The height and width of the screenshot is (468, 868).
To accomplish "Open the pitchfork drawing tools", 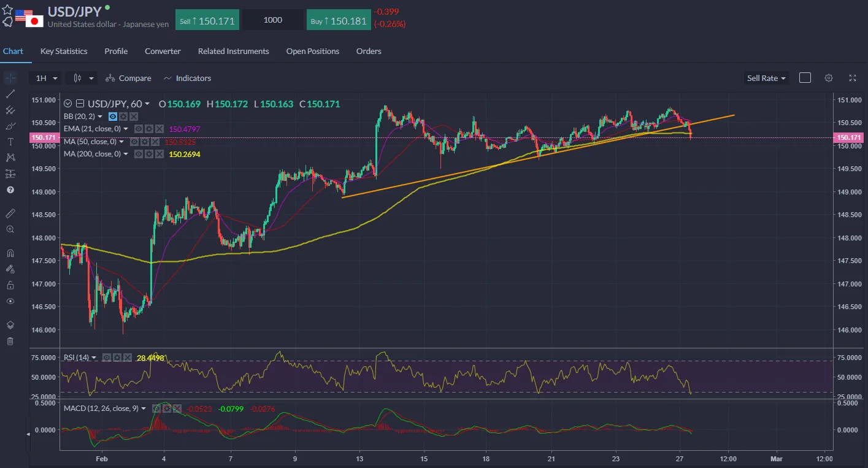I will [10, 110].
